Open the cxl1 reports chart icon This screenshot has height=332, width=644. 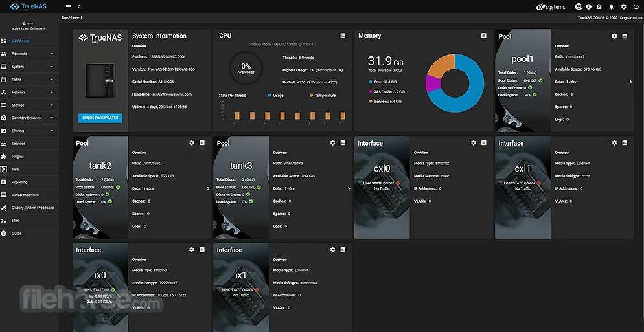625,143
